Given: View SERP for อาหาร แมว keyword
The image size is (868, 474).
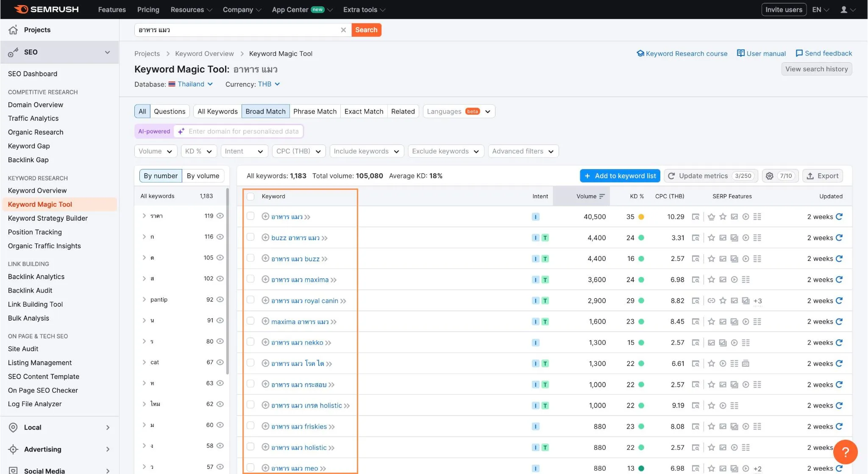Looking at the screenshot, I should tap(696, 216).
